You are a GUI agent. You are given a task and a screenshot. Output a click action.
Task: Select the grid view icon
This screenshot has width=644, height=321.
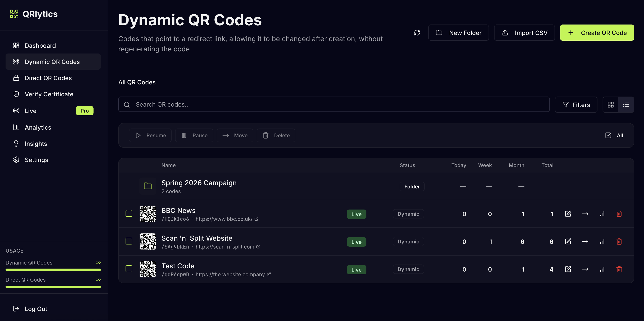click(611, 105)
